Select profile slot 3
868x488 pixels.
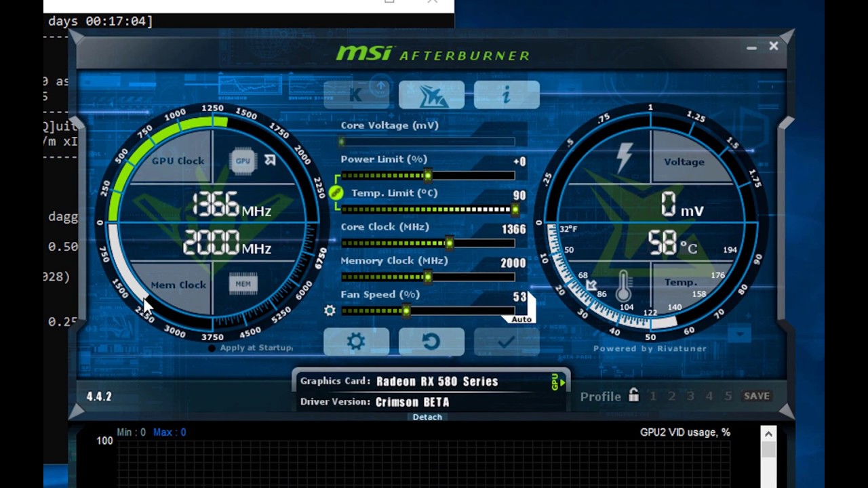click(x=690, y=396)
